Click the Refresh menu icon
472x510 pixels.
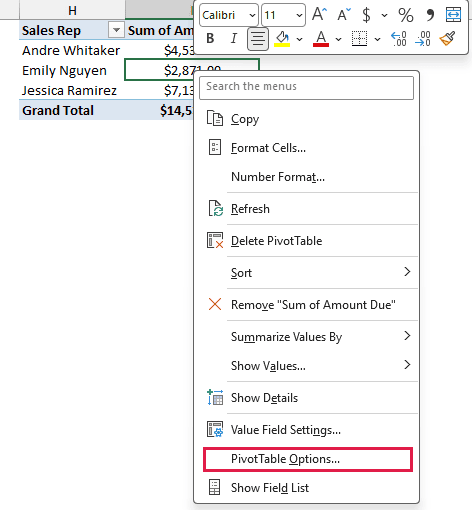(x=215, y=208)
